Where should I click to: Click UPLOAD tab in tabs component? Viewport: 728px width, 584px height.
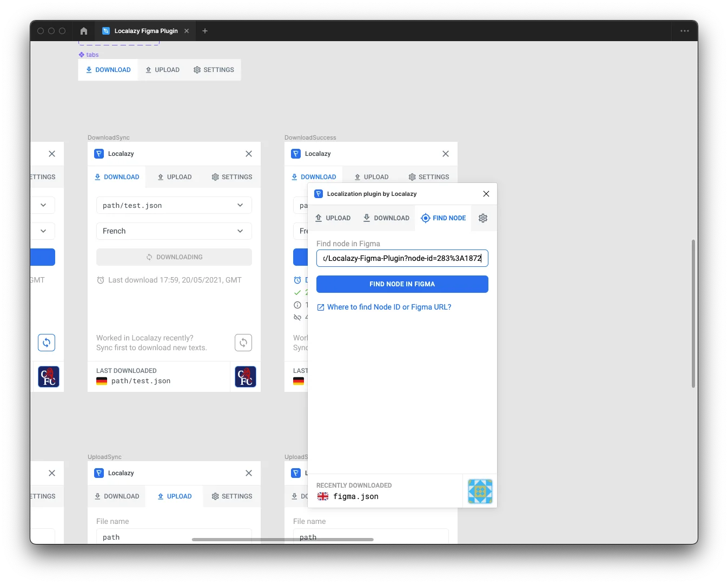162,70
